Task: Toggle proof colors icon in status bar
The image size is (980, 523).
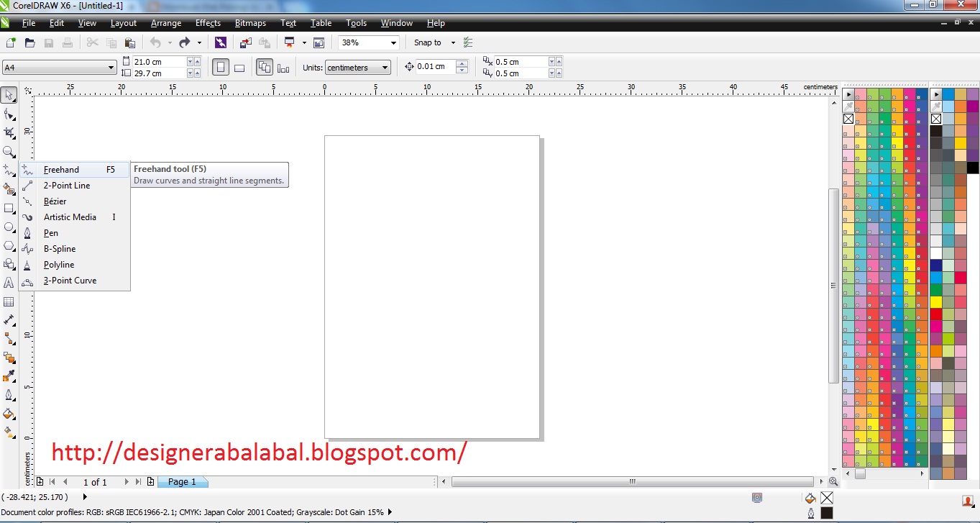Action: coord(756,497)
